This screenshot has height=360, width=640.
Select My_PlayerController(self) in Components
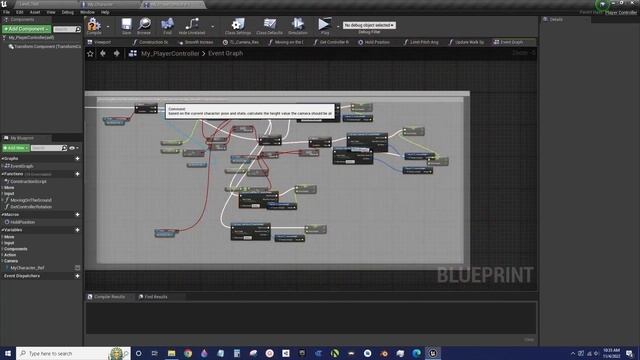(x=31, y=38)
